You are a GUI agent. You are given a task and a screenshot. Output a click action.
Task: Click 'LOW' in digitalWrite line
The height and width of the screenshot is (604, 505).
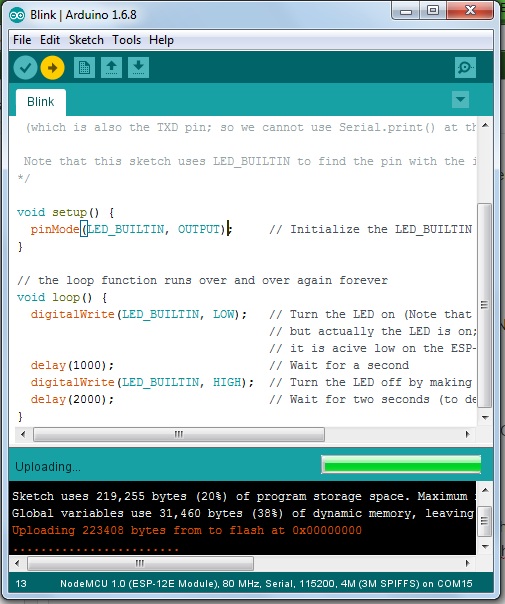click(x=223, y=315)
